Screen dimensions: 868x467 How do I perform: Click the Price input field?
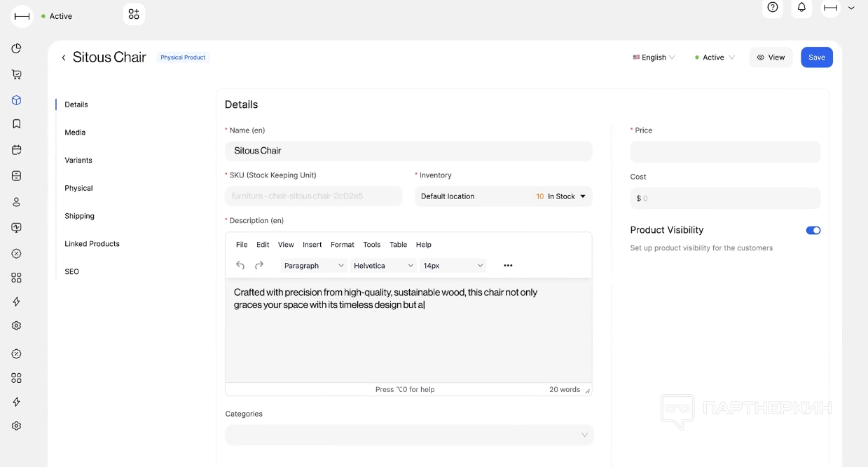(x=725, y=152)
